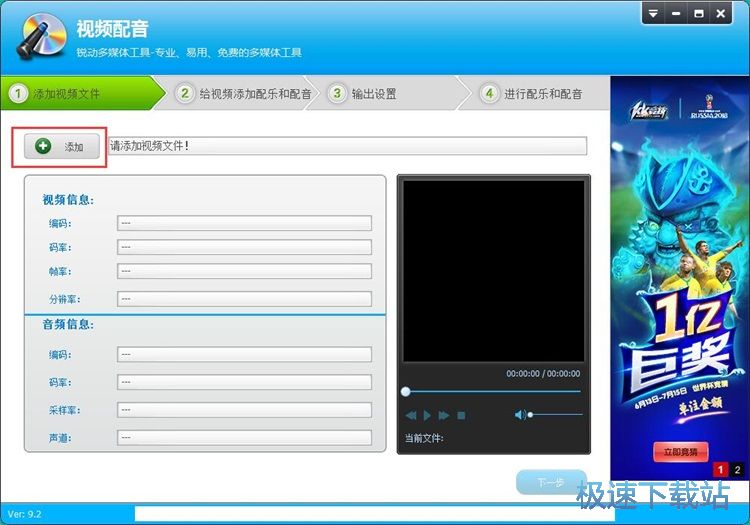Maximize the 视频配音 window
Viewport: 750px width, 525px height.
click(698, 14)
